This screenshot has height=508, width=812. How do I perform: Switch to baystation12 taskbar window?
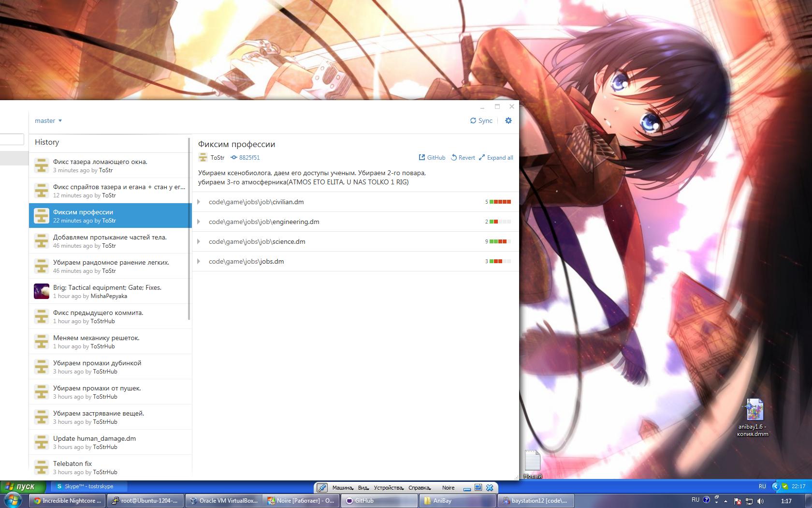click(x=536, y=501)
